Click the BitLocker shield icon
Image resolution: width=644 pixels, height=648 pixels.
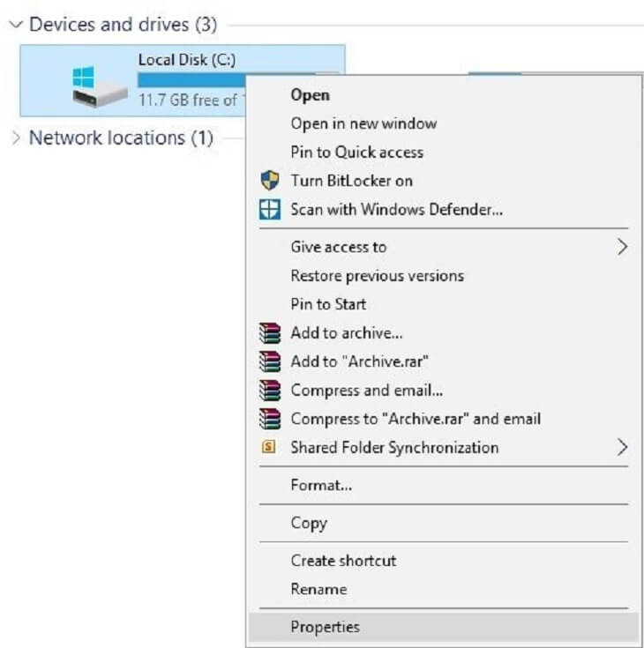click(269, 181)
